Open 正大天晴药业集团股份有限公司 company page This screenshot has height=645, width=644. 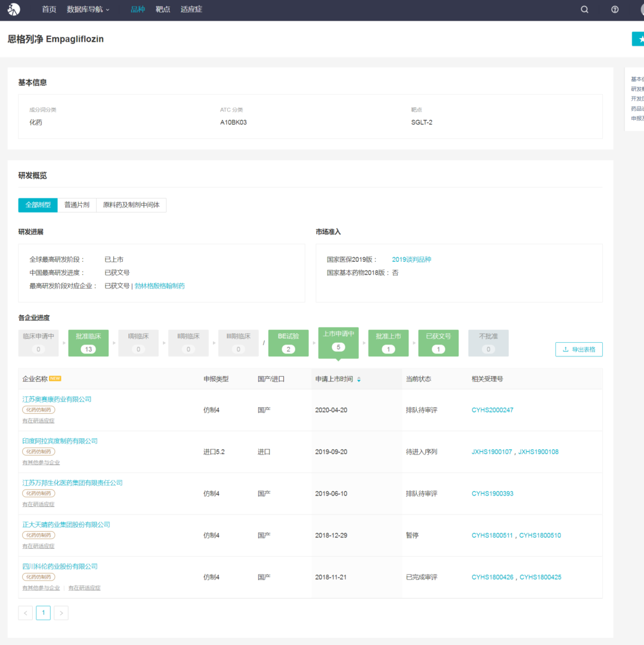point(66,525)
